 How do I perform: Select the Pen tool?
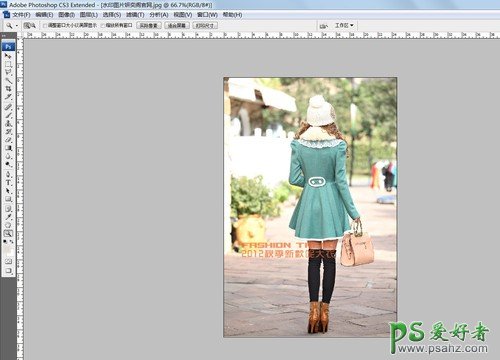point(8,174)
